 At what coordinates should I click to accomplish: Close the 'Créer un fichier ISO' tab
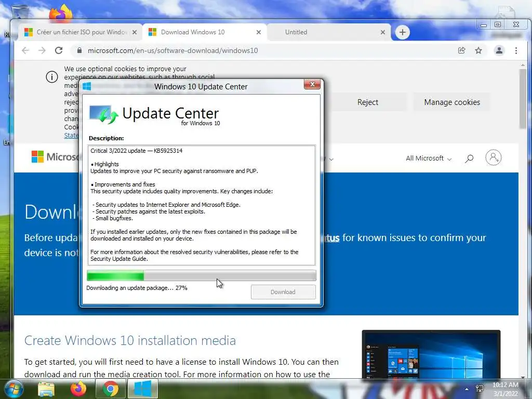(x=135, y=32)
